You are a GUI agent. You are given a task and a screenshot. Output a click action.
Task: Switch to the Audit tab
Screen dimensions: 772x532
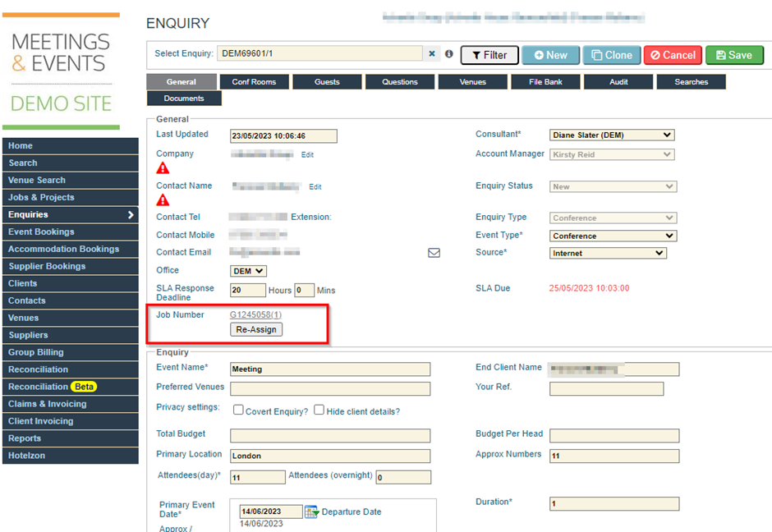pos(618,82)
